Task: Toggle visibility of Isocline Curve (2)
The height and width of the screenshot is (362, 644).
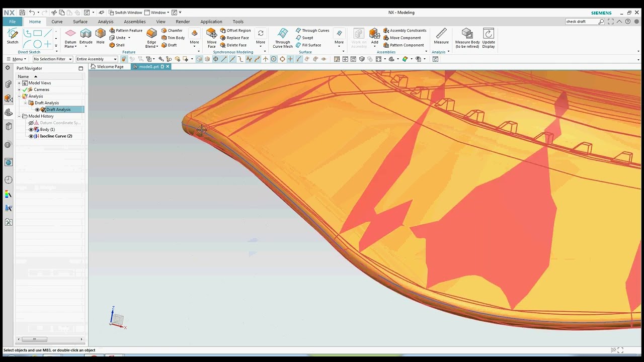Action: click(31, 136)
